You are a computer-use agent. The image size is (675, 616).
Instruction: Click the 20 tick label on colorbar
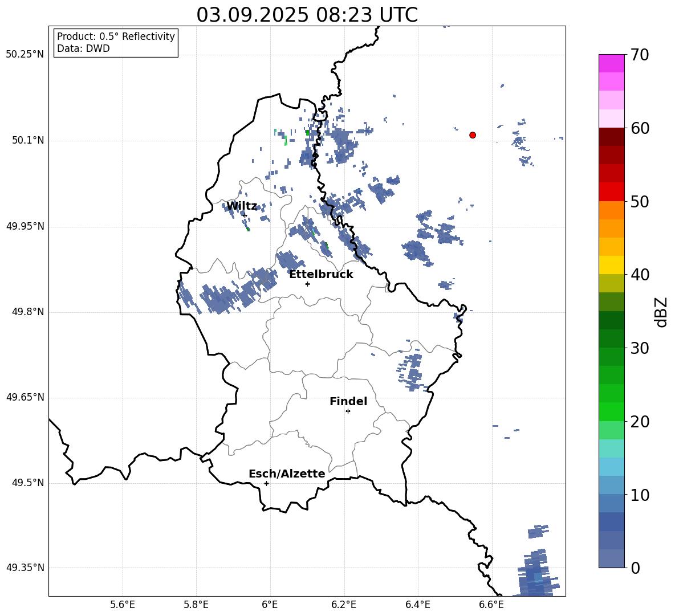640,422
